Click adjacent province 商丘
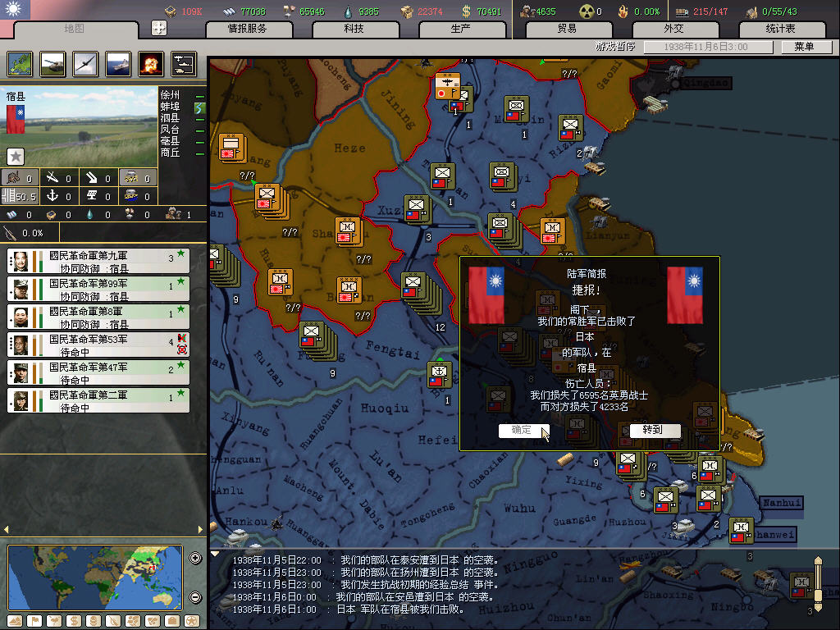The height and width of the screenshot is (630, 840). (170, 153)
